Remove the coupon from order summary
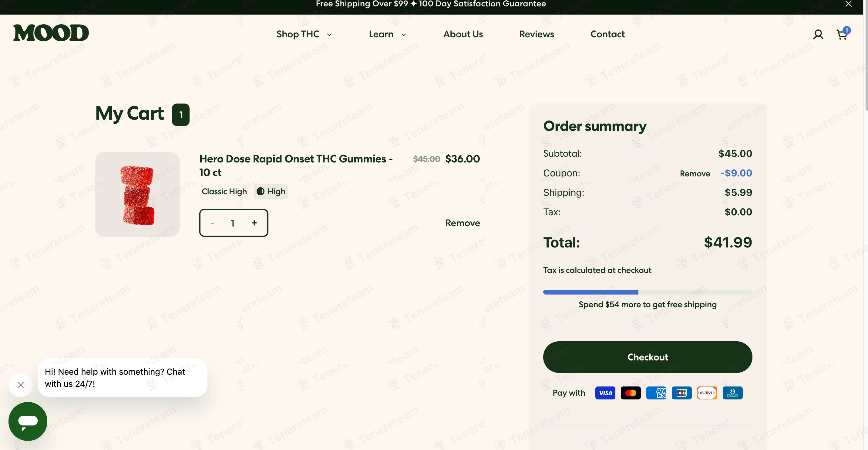 coord(695,173)
